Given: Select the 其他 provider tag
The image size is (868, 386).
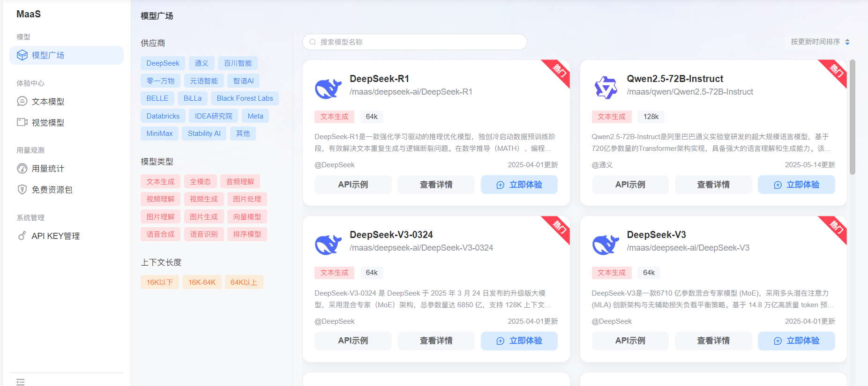Looking at the screenshot, I should [x=243, y=134].
